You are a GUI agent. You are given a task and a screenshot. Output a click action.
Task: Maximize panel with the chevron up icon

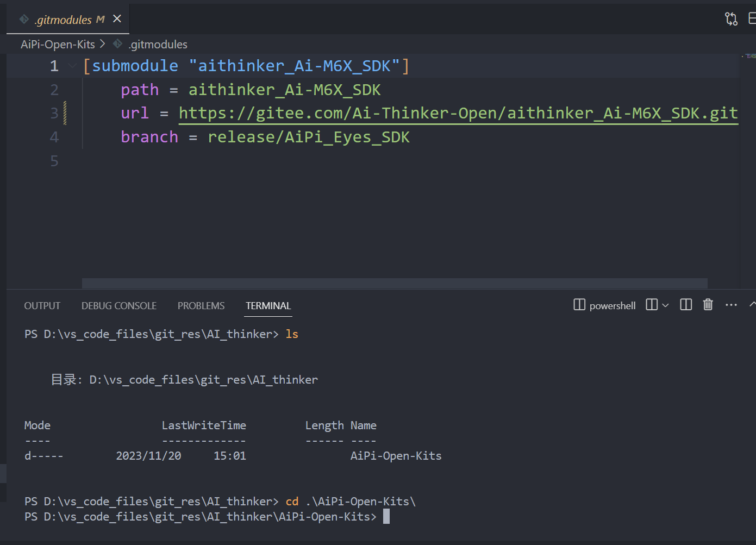coord(752,304)
